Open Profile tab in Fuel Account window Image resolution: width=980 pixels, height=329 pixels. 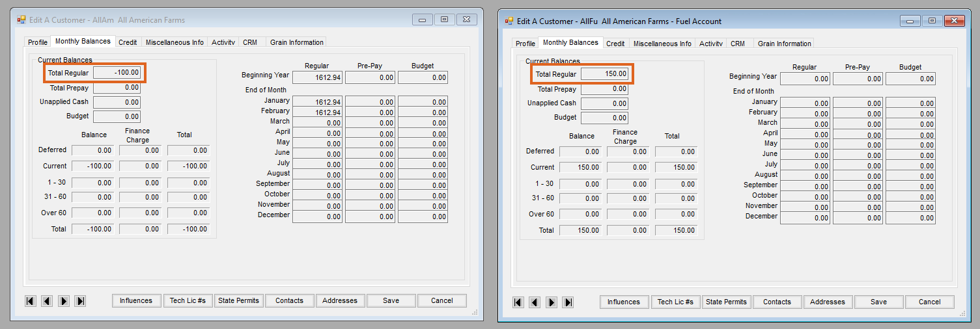525,44
